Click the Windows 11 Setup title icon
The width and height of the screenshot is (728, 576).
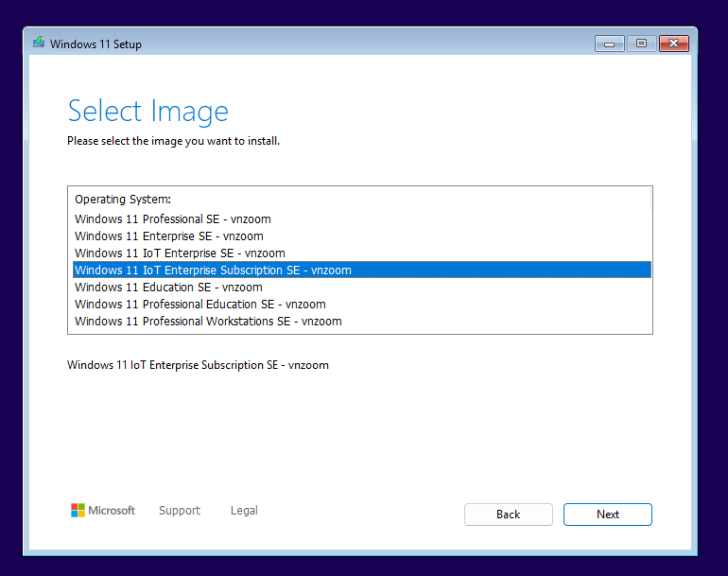pos(39,44)
